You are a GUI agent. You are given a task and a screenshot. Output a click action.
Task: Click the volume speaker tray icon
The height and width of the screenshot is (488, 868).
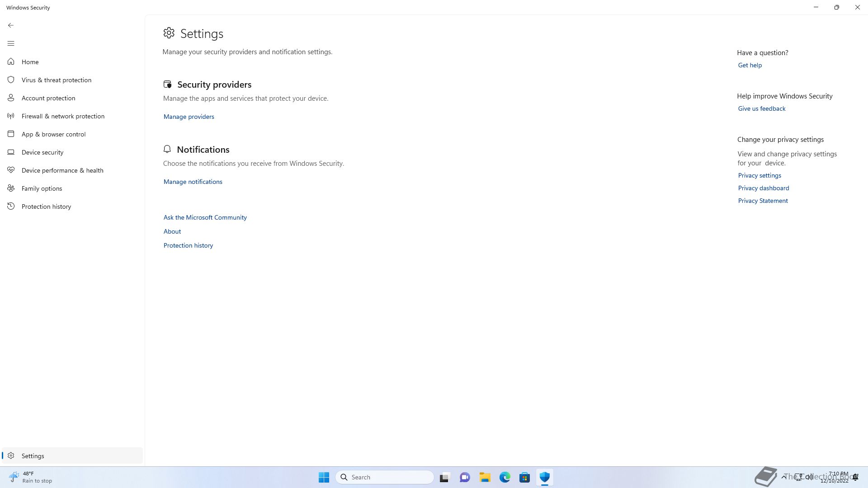(809, 477)
